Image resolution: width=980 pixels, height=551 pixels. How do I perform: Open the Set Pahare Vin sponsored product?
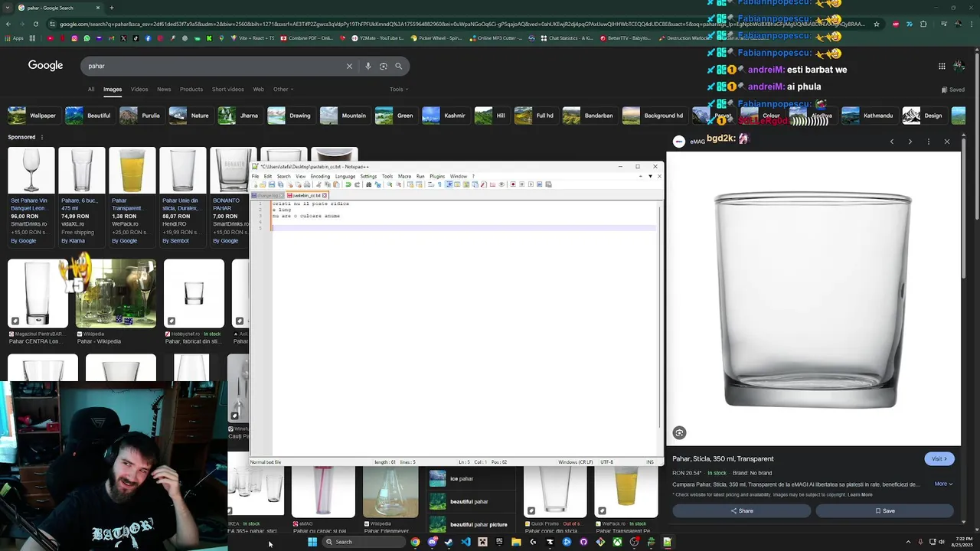pos(31,197)
